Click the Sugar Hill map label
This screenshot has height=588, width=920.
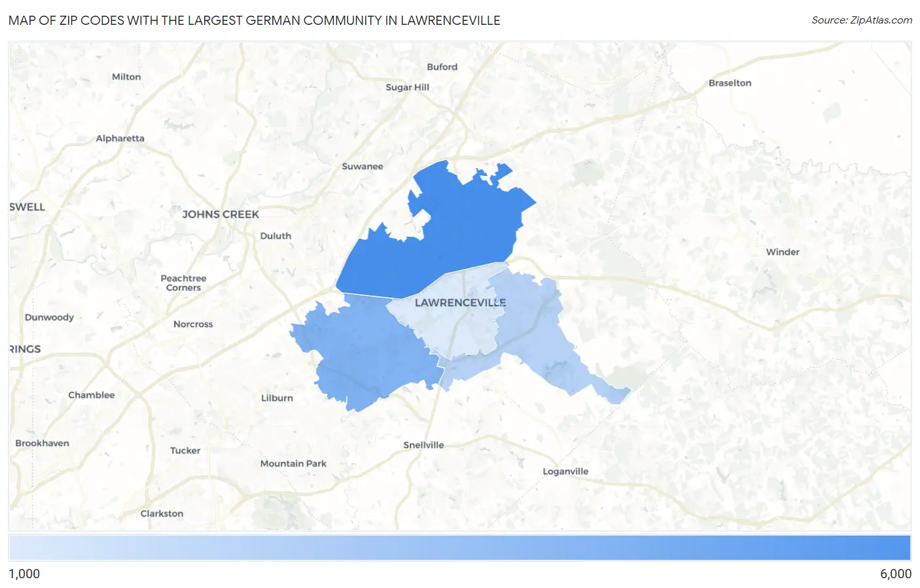[x=408, y=87]
